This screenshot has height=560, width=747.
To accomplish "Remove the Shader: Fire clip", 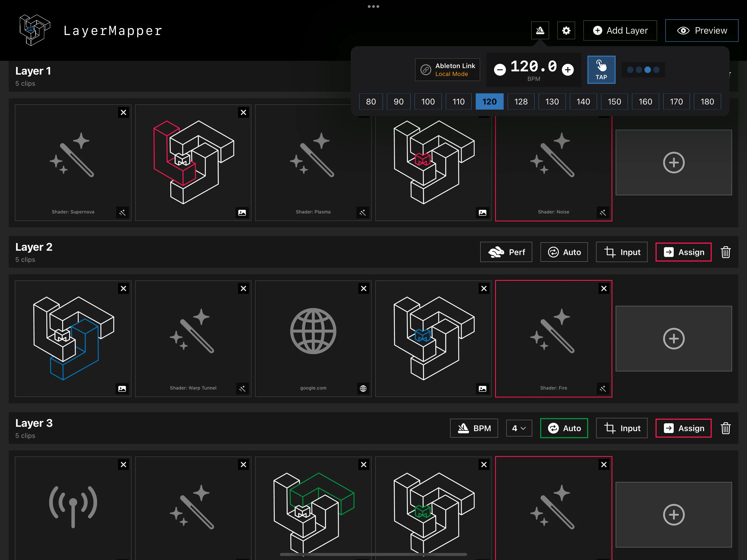I will point(604,289).
